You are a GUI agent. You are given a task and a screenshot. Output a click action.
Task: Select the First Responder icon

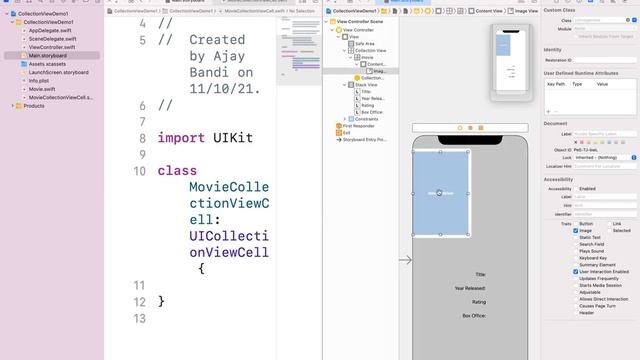(338, 126)
